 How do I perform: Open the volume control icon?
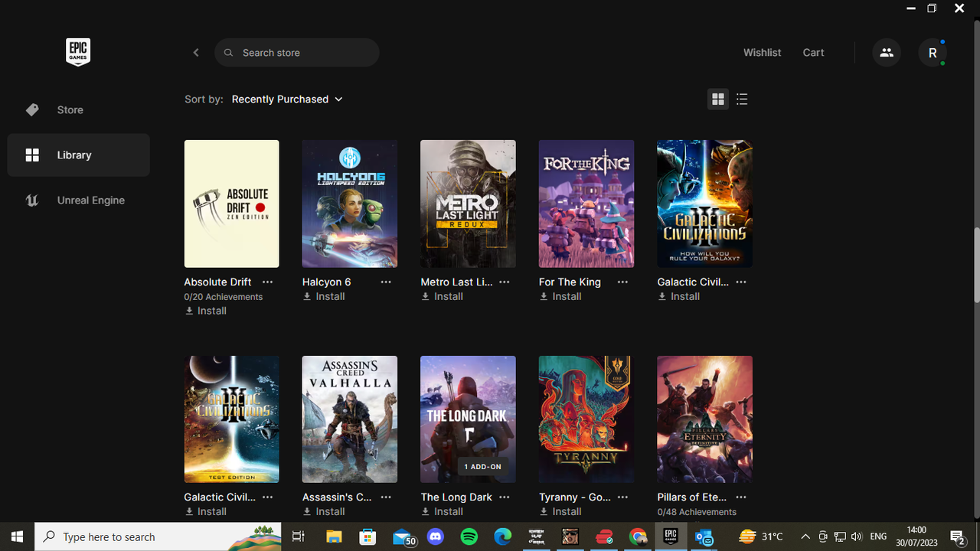[x=857, y=536]
